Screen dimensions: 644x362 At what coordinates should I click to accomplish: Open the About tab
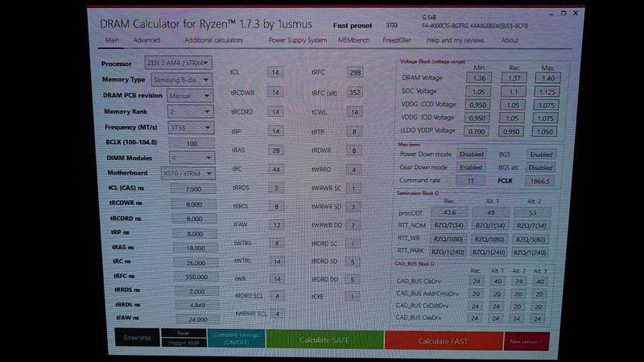tap(510, 40)
